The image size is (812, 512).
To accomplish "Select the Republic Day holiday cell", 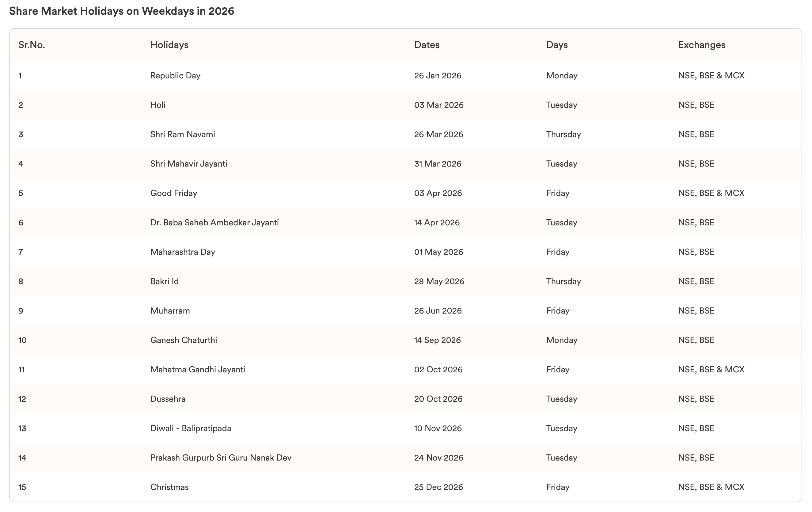I will [175, 76].
